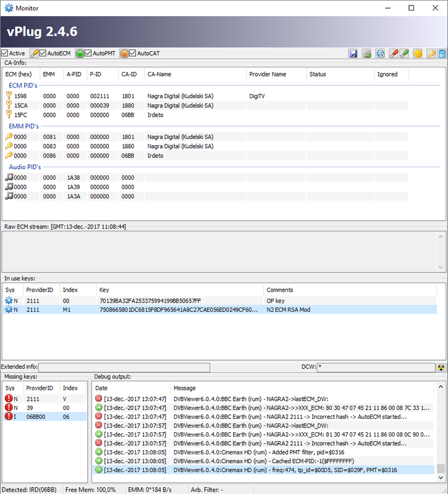
Task: Select the freq:474 debug message row
Action: pos(264,470)
